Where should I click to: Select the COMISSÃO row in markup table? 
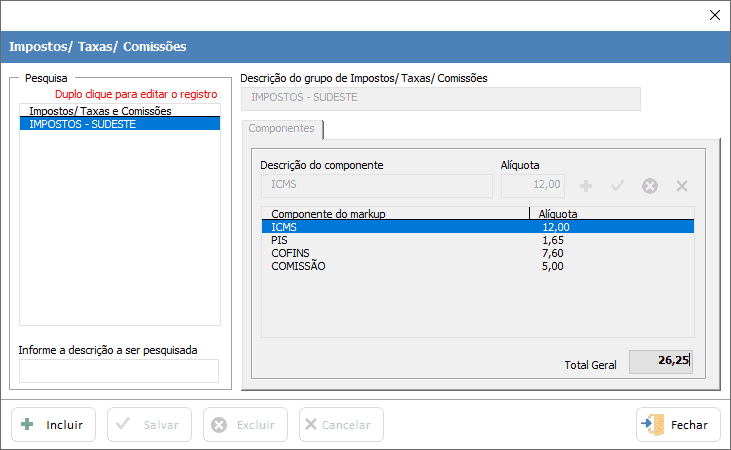(477, 266)
